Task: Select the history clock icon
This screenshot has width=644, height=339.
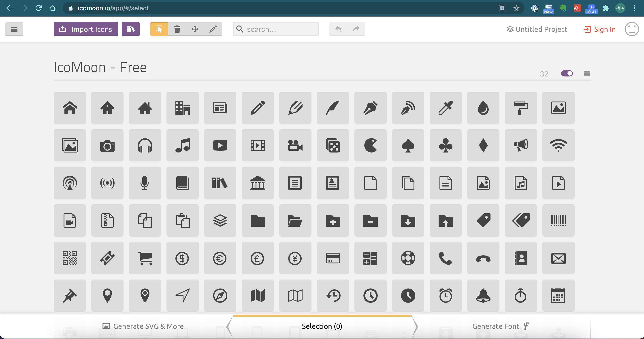Action: tap(333, 296)
